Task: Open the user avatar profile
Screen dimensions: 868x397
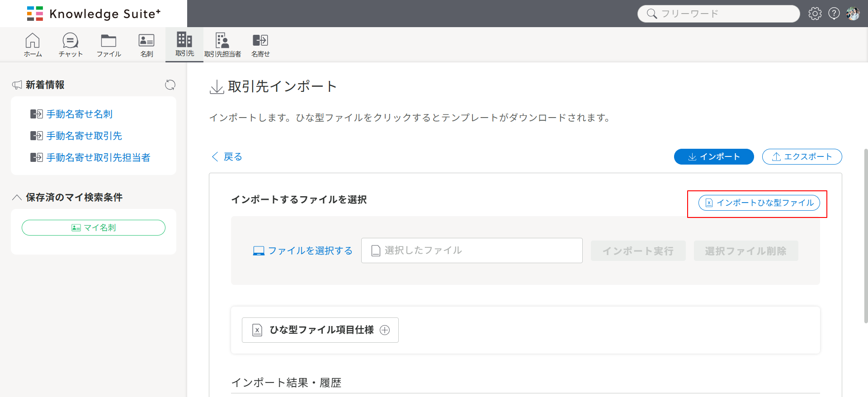Action: pyautogui.click(x=853, y=14)
